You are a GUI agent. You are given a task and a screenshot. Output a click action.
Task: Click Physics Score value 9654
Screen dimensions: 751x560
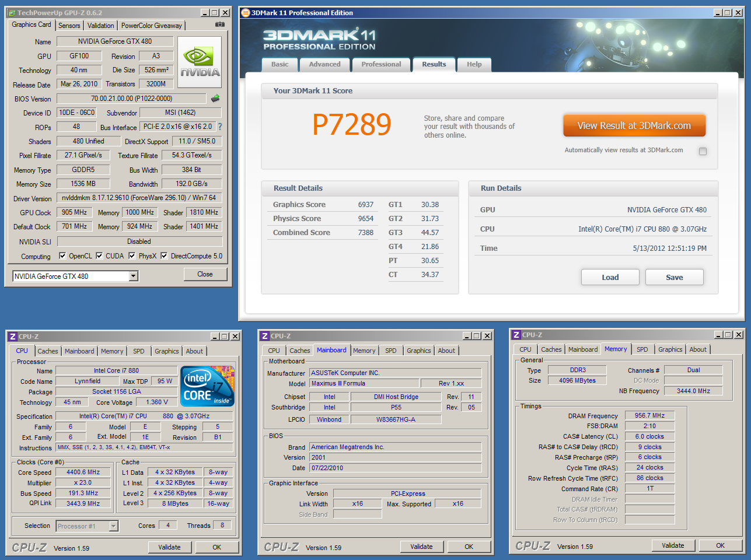[x=366, y=219]
